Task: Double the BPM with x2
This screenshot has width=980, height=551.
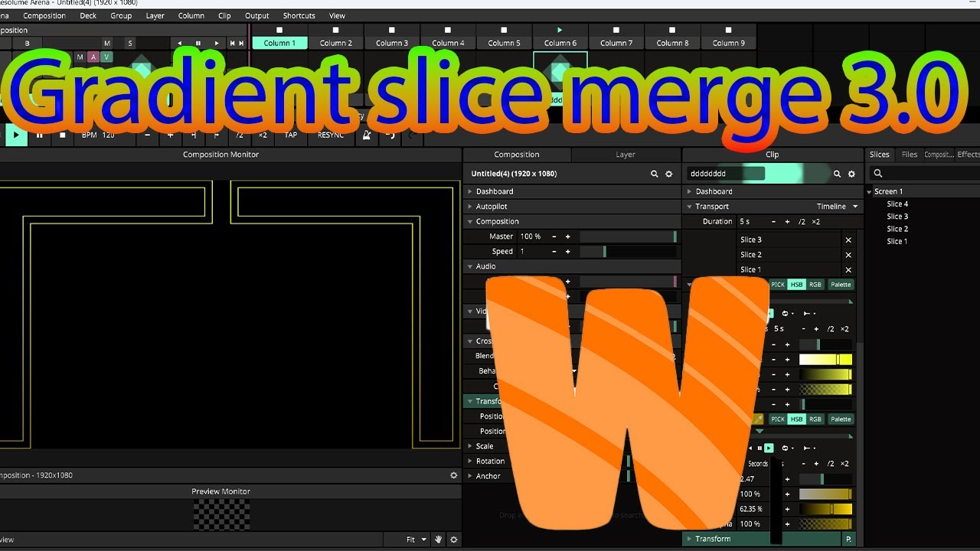Action: point(263,135)
